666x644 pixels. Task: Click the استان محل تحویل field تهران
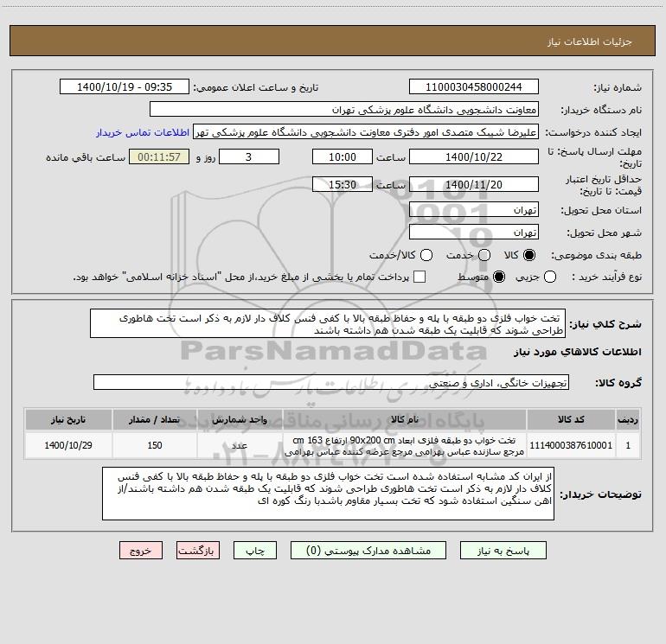[x=474, y=209]
